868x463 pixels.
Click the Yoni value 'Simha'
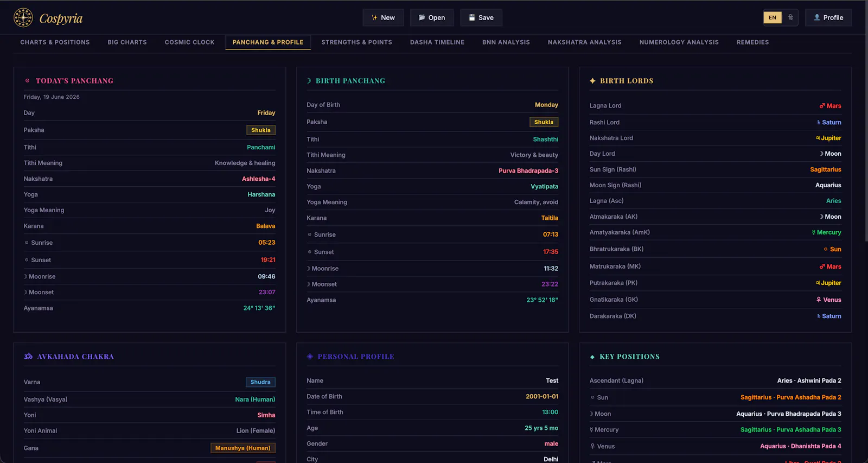pos(266,415)
